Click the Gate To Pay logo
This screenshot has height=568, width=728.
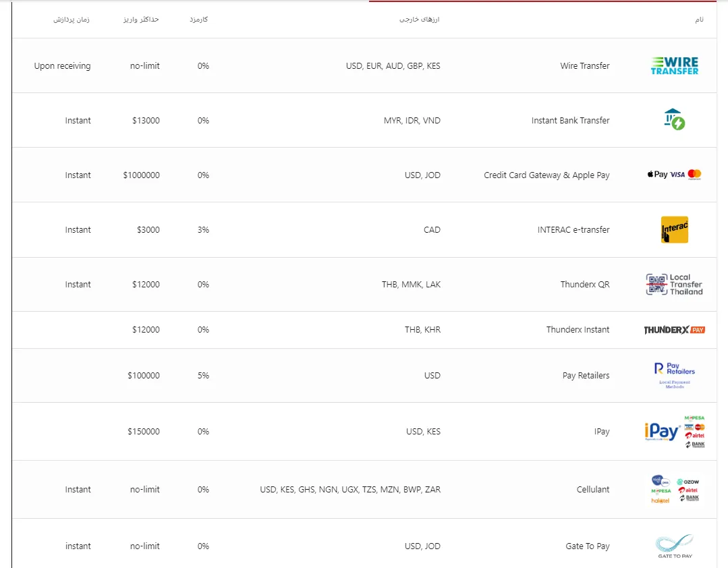[674, 546]
